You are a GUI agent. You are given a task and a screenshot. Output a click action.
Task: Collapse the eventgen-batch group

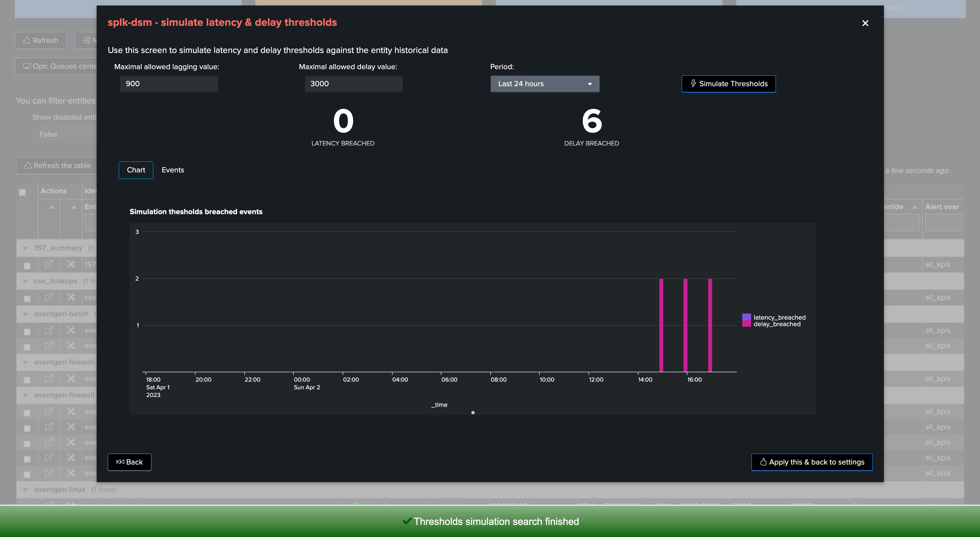click(x=25, y=314)
